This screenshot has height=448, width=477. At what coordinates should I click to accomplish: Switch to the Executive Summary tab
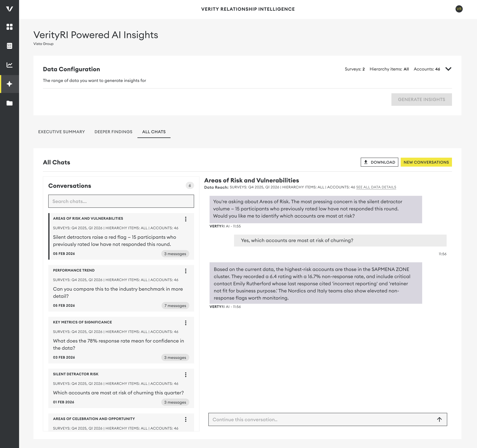pyautogui.click(x=61, y=132)
